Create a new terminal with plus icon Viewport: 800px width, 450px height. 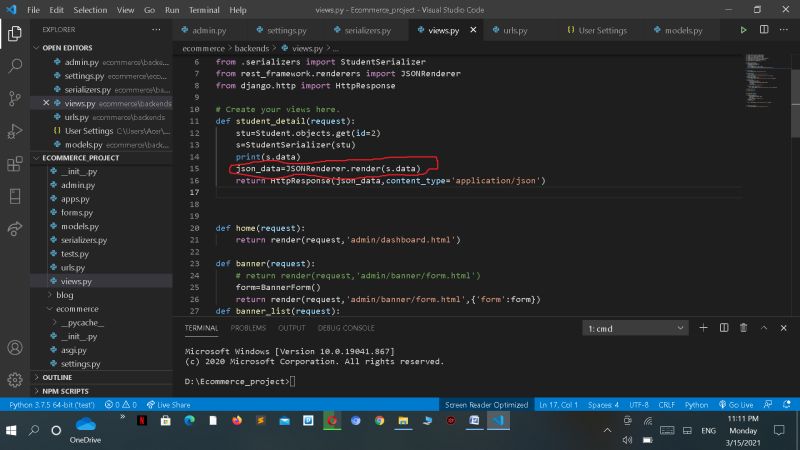(x=703, y=328)
